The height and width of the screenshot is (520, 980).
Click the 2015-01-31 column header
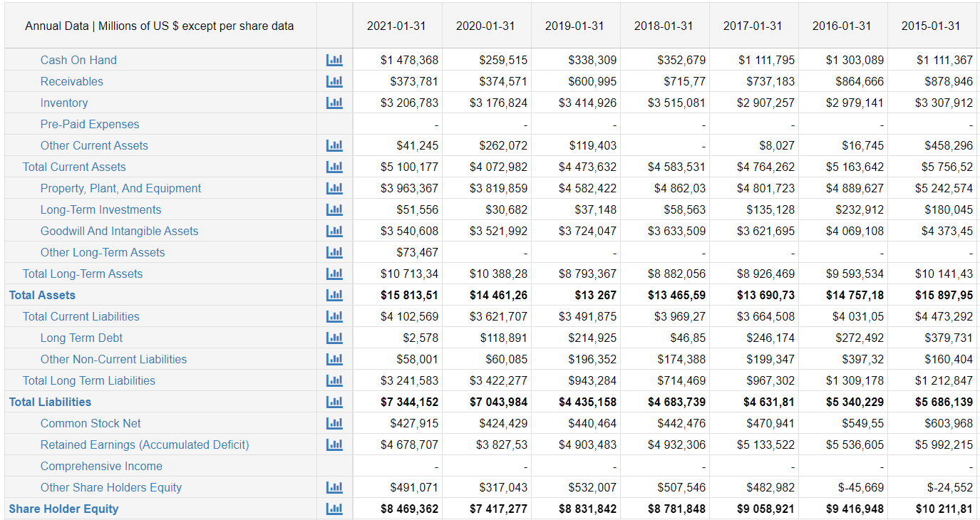pyautogui.click(x=932, y=26)
